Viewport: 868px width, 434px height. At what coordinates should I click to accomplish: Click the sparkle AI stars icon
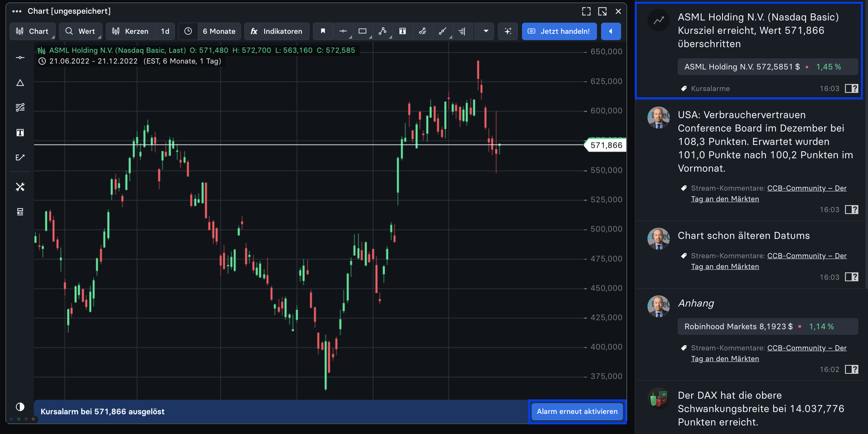click(508, 31)
